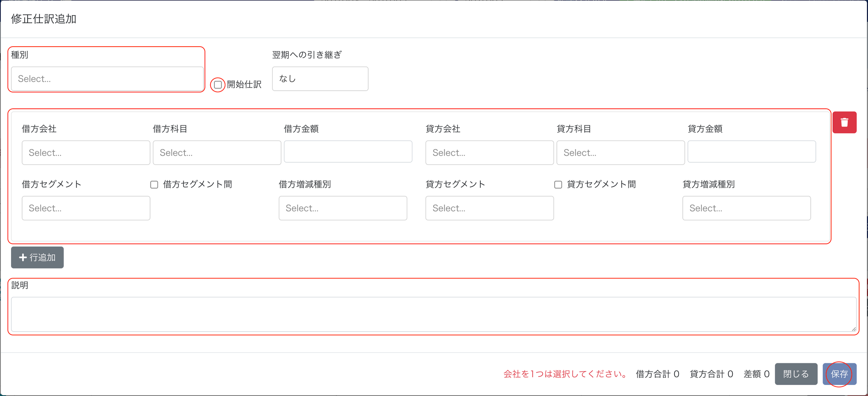Open the 借方増減種別 select dropdown

pyautogui.click(x=343, y=208)
